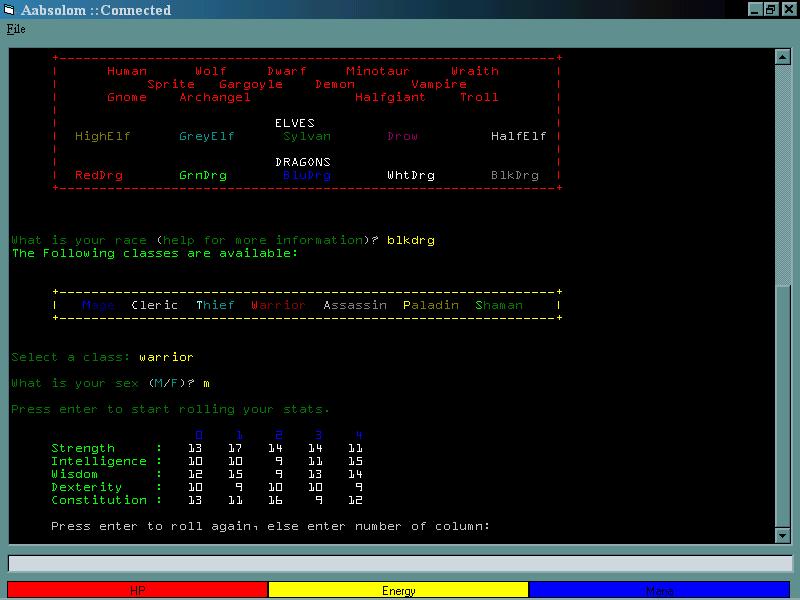This screenshot has height=600, width=800.
Task: Focus the command input field
Action: coord(400,563)
